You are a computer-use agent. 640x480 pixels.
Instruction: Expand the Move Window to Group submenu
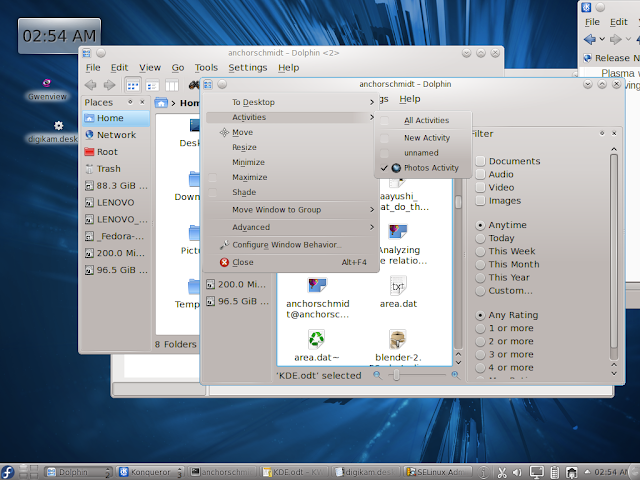[x=290, y=210]
